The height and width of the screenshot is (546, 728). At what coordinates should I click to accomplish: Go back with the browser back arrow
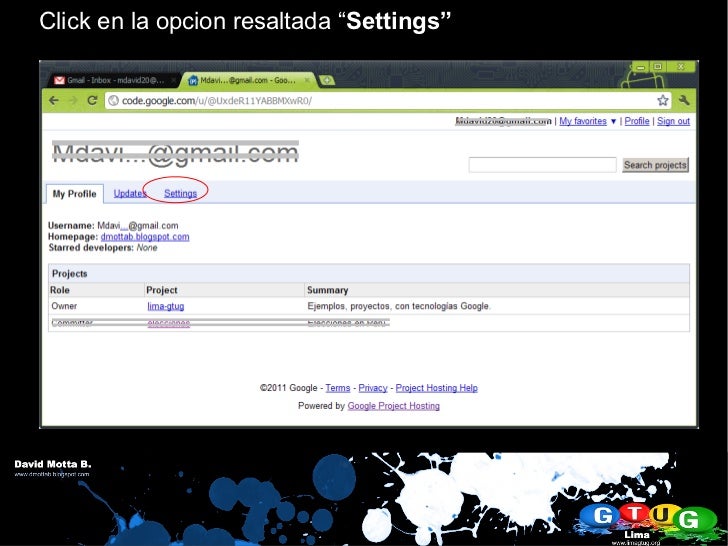click(54, 100)
